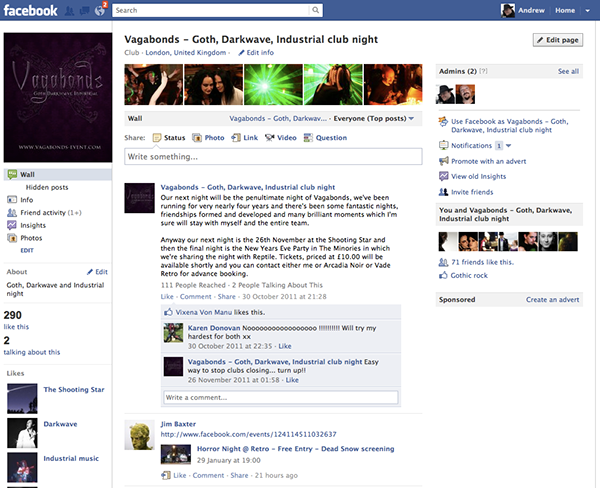600x488 pixels.
Task: Click talking about this link
Action: pos(32,352)
